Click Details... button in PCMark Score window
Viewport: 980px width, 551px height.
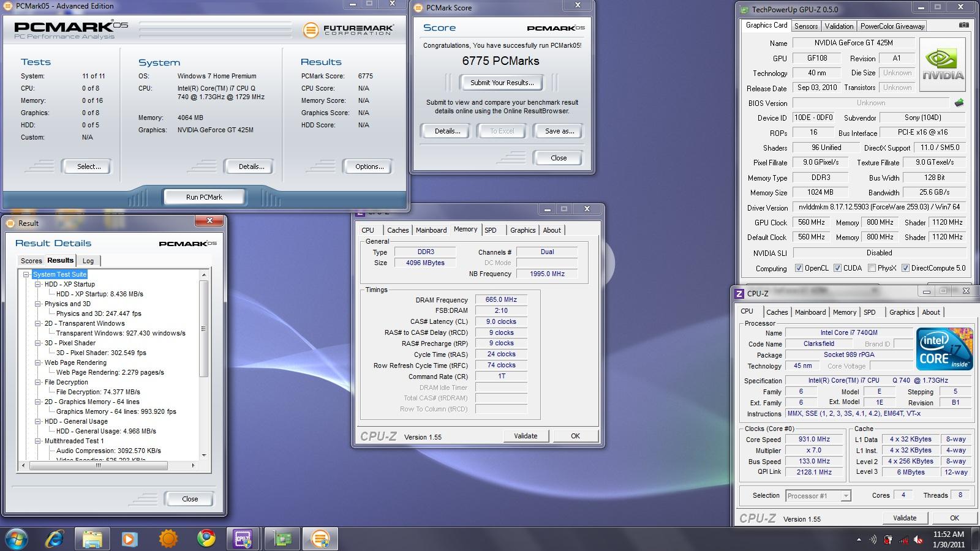pos(447,131)
